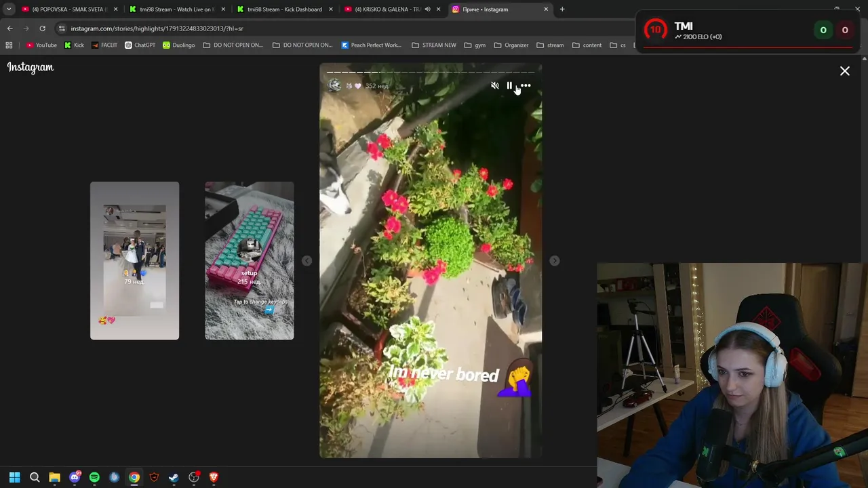Close the Kick Dashboard tab
The height and width of the screenshot is (488, 868).
pos(331,9)
